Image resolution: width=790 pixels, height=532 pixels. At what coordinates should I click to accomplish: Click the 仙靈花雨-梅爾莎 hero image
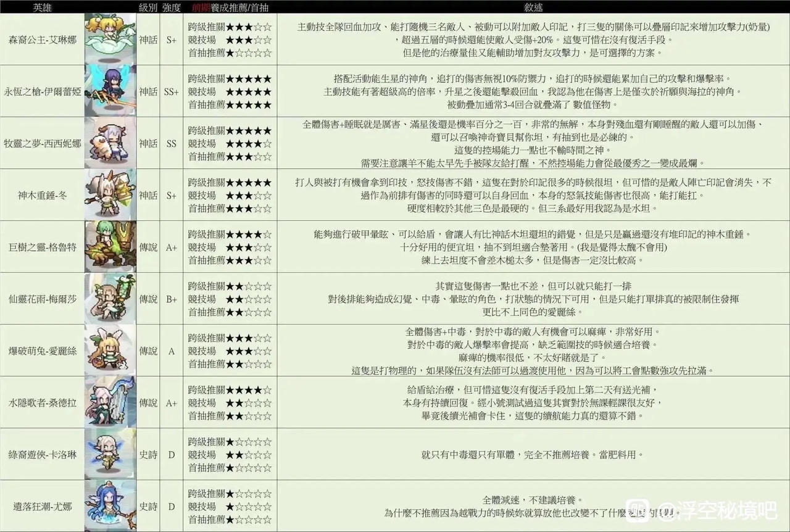pos(110,299)
